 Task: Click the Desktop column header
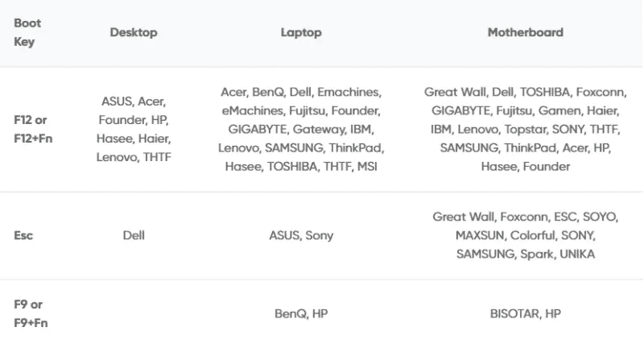[x=134, y=32]
